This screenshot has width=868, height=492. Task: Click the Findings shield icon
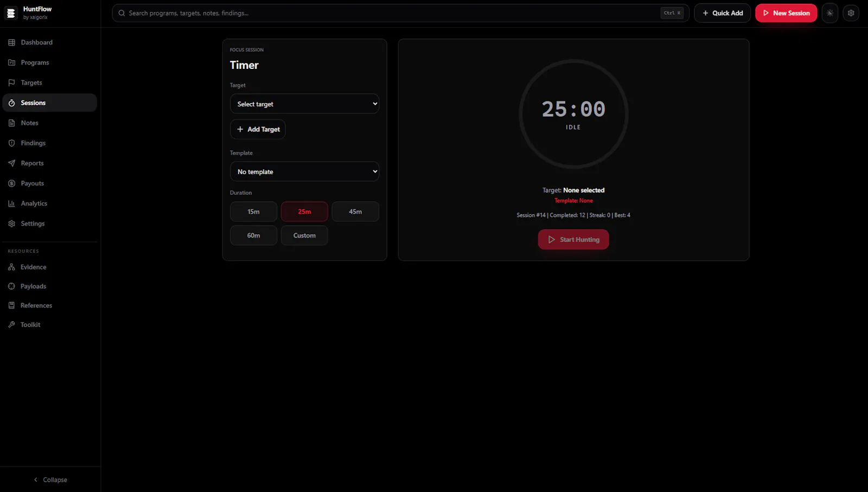[x=11, y=143]
